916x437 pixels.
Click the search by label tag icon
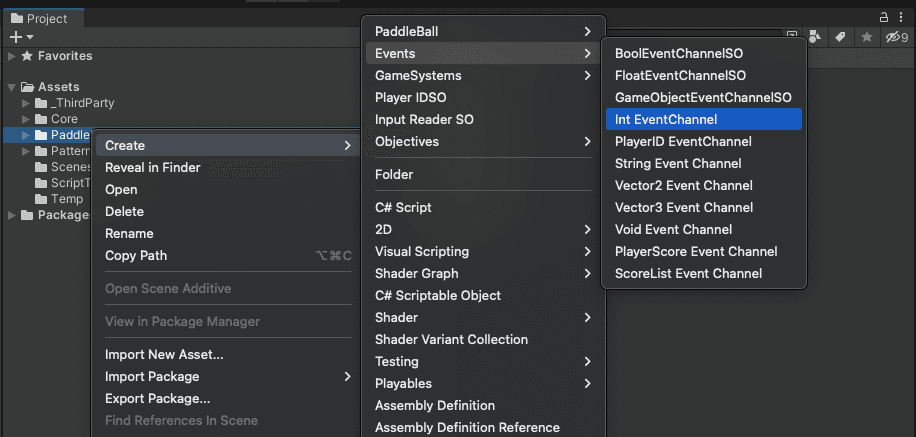click(x=840, y=37)
